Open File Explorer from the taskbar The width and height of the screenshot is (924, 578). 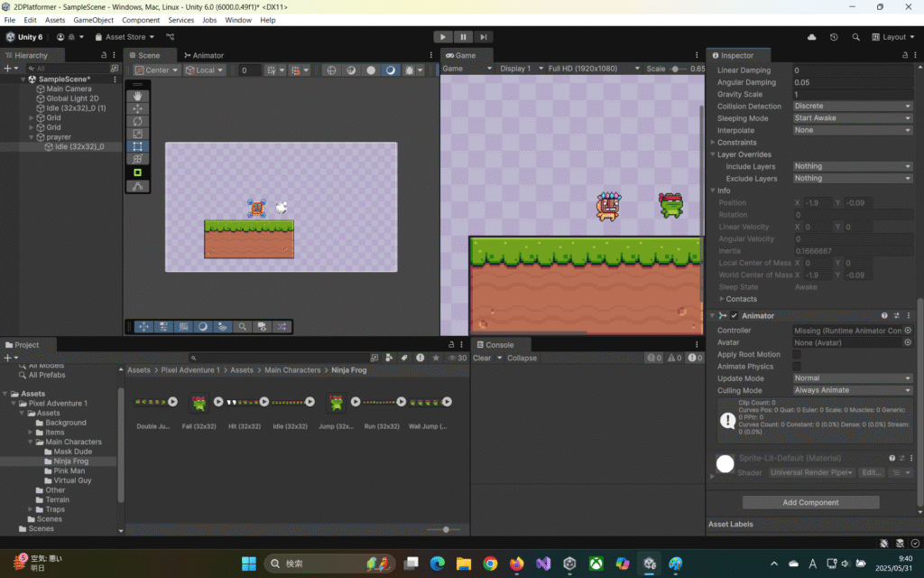coord(464,564)
